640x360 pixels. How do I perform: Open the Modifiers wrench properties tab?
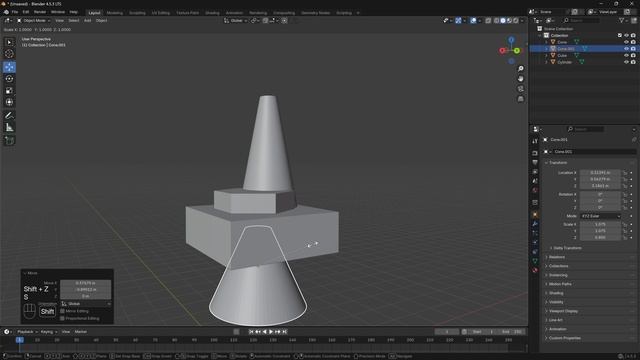[x=535, y=224]
